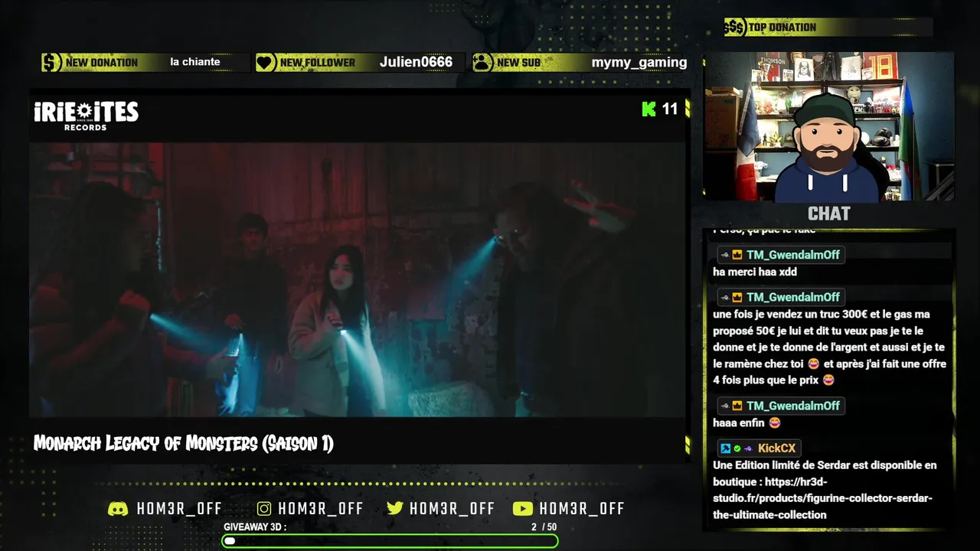Click the dollar icon beside New Donation
980x551 pixels.
pos(51,63)
